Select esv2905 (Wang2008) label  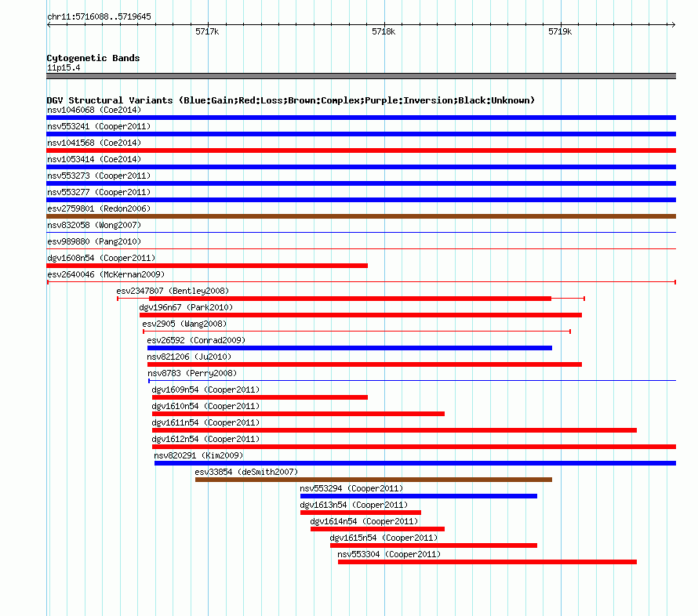click(184, 324)
